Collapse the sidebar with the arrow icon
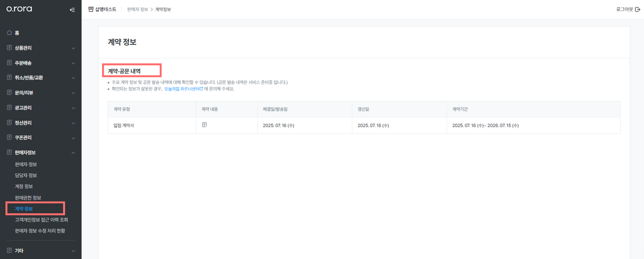644x259 pixels. click(x=72, y=10)
